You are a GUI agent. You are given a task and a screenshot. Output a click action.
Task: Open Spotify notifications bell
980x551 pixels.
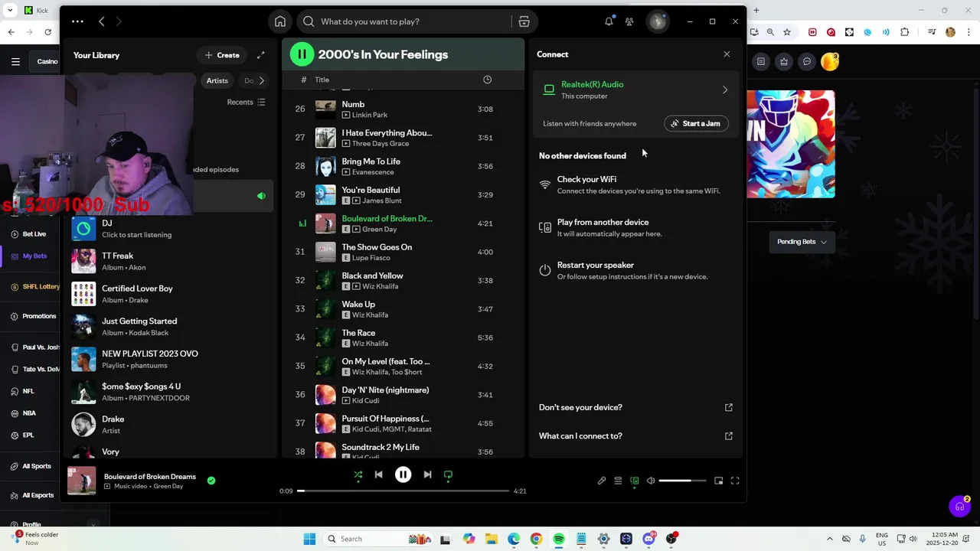(609, 21)
